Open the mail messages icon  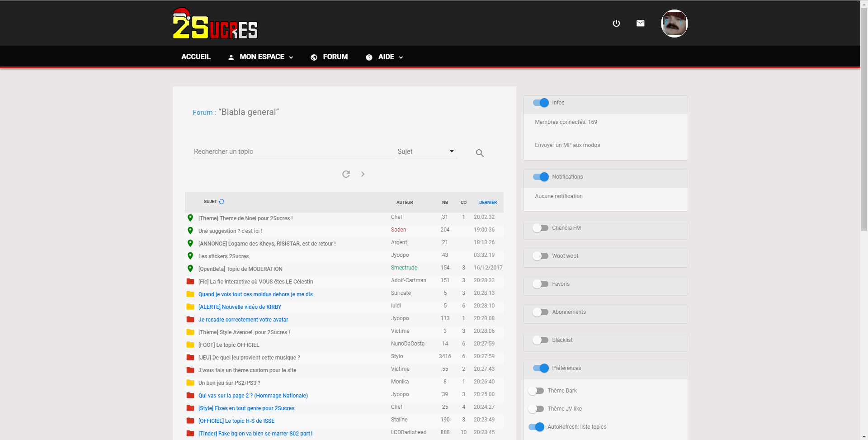(x=640, y=24)
